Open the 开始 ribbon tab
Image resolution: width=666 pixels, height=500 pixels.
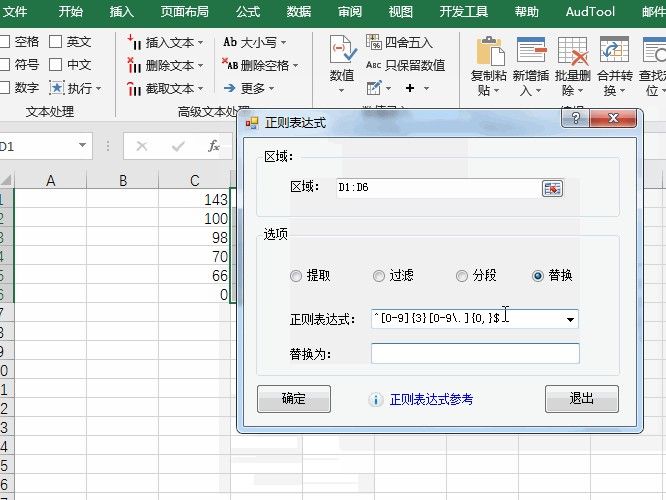click(71, 11)
